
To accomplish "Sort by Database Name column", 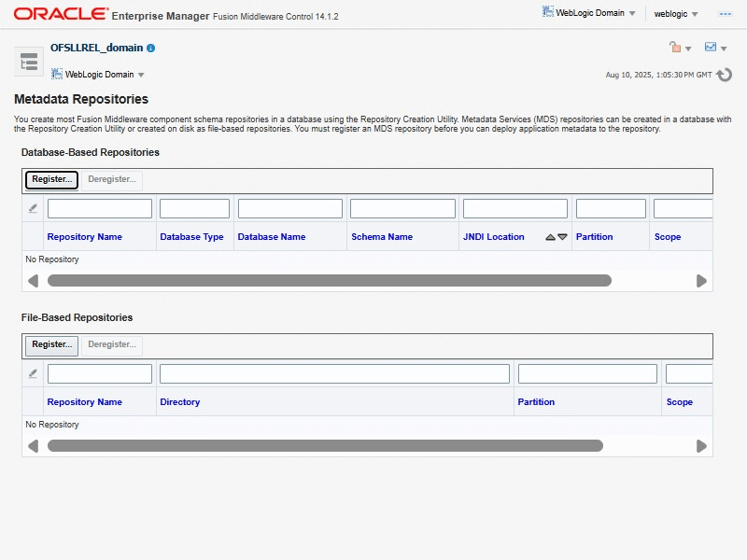I will [272, 237].
